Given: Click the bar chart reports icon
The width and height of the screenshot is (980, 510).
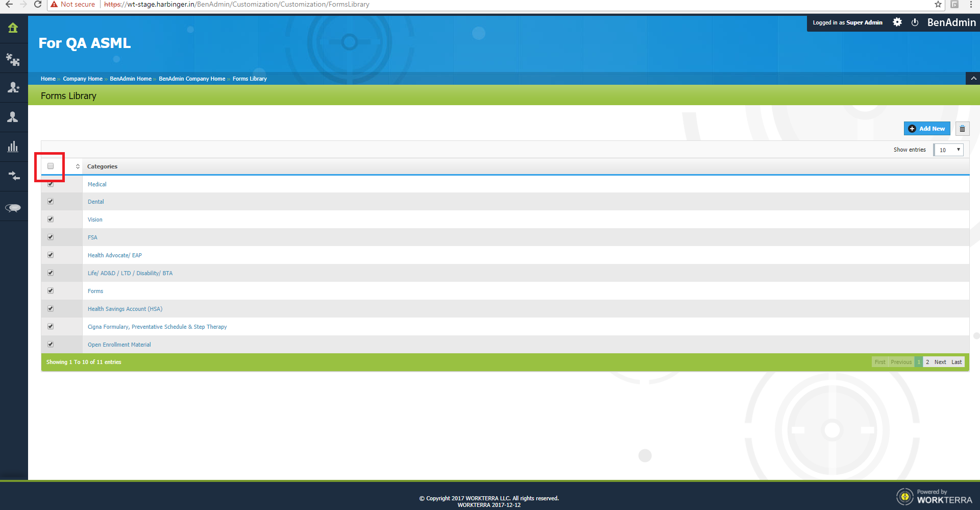Looking at the screenshot, I should [13, 147].
